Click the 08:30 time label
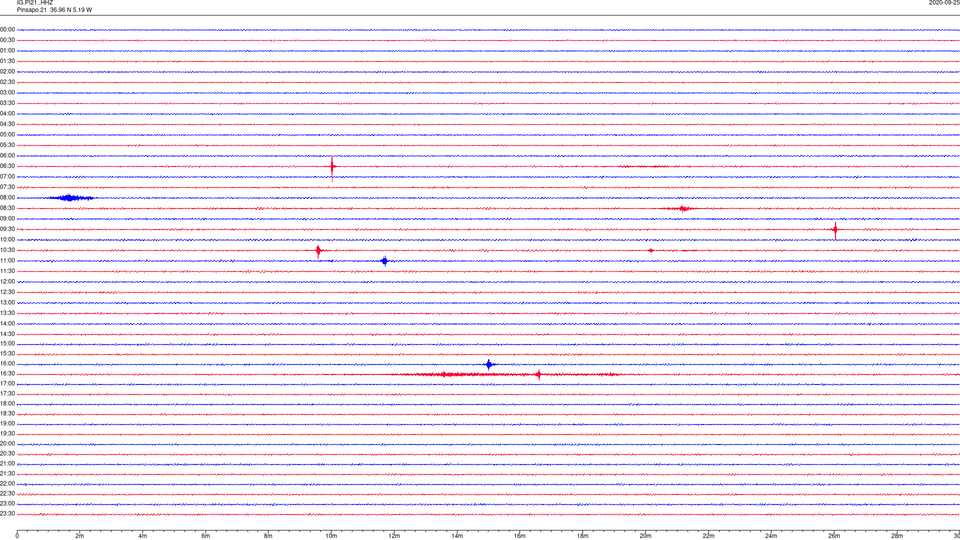This screenshot has width=960, height=540. pos(7,208)
